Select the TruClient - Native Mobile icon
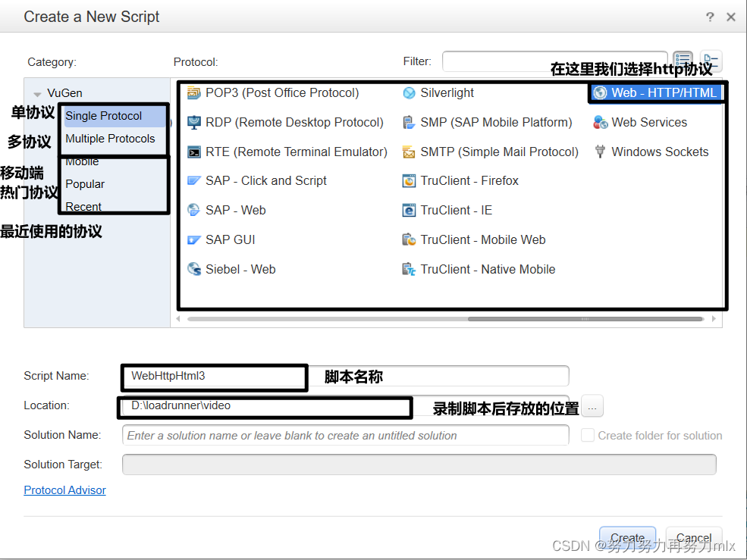The image size is (747, 560). 410,269
